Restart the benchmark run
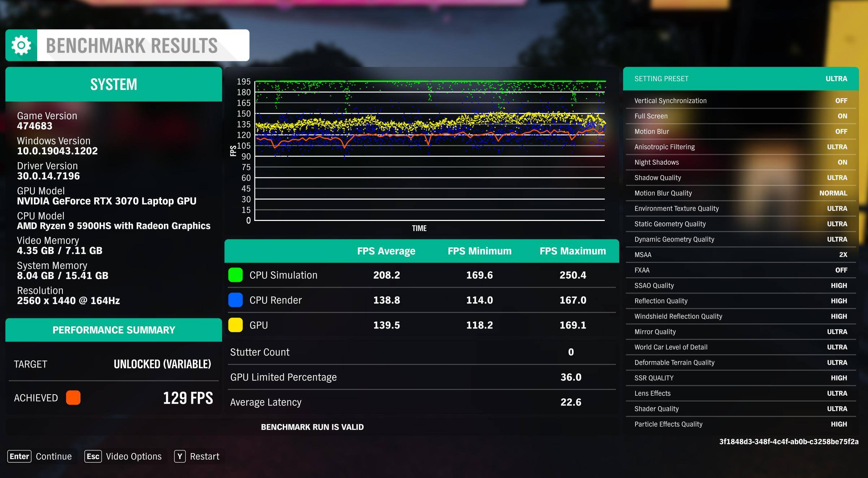 204,456
